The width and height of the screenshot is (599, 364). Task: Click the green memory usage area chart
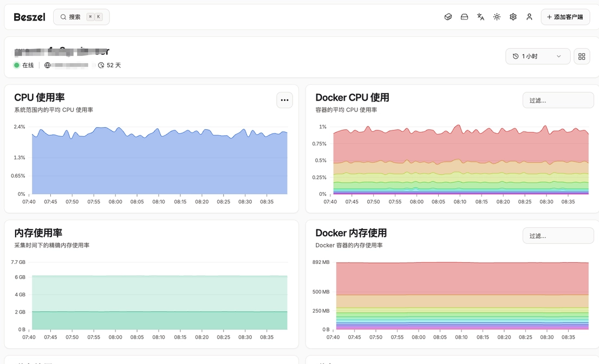pos(160,302)
